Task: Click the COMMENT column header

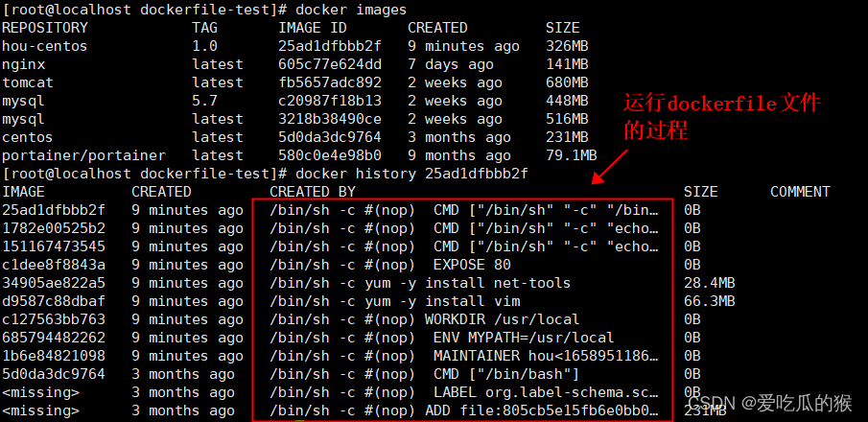Action: (800, 192)
